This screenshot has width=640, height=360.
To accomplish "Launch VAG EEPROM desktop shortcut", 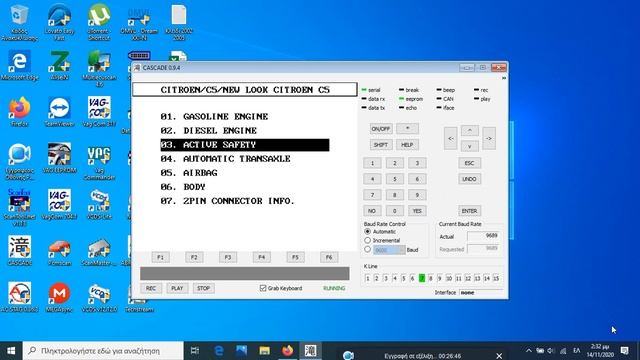I will [59, 158].
